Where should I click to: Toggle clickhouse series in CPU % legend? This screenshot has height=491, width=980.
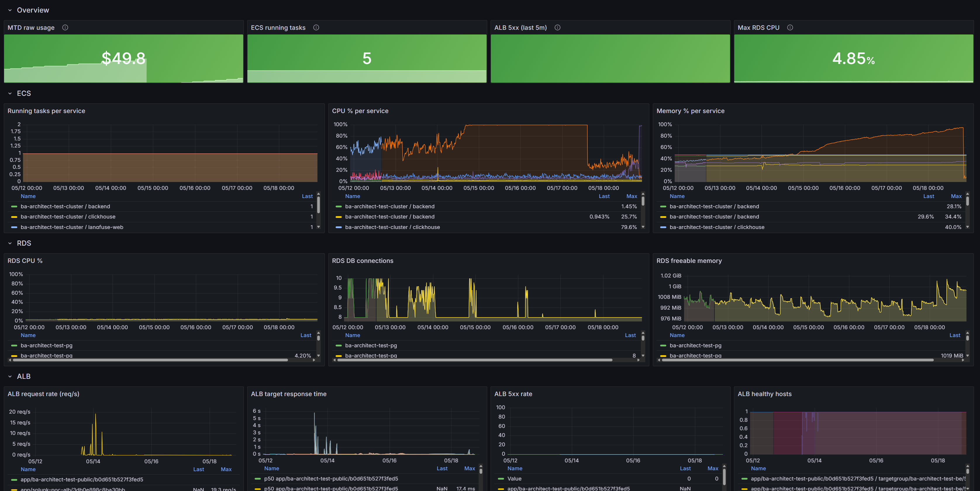click(x=392, y=227)
